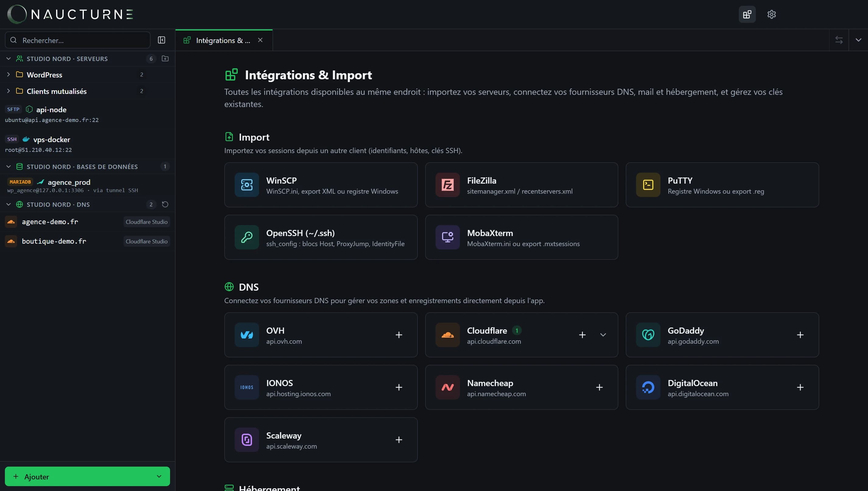This screenshot has height=491, width=868.
Task: Add new folder in Studio Nord Serveurs
Action: 165,58
